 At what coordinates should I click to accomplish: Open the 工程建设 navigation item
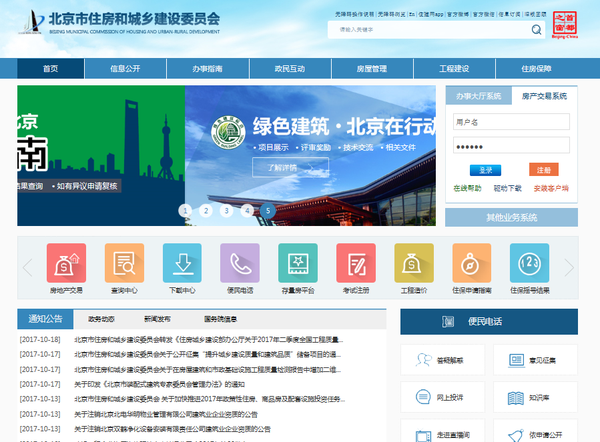pyautogui.click(x=454, y=69)
